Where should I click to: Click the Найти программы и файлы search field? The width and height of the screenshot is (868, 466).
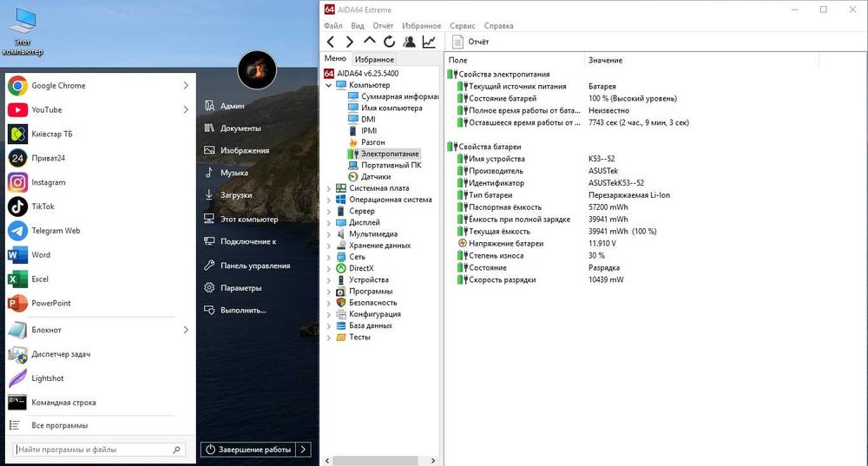[99, 450]
